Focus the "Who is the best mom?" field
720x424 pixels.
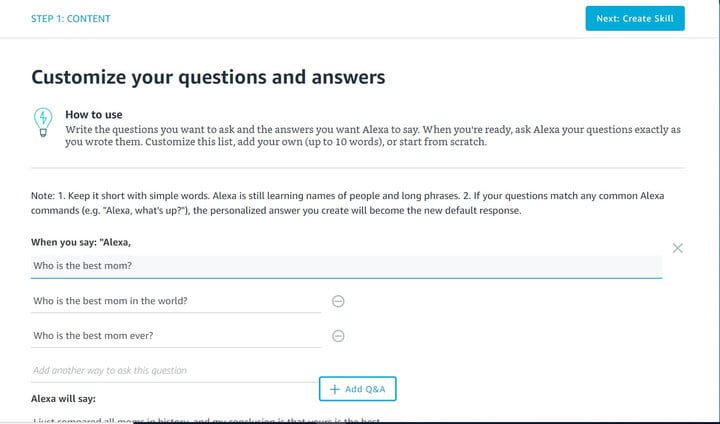click(346, 266)
